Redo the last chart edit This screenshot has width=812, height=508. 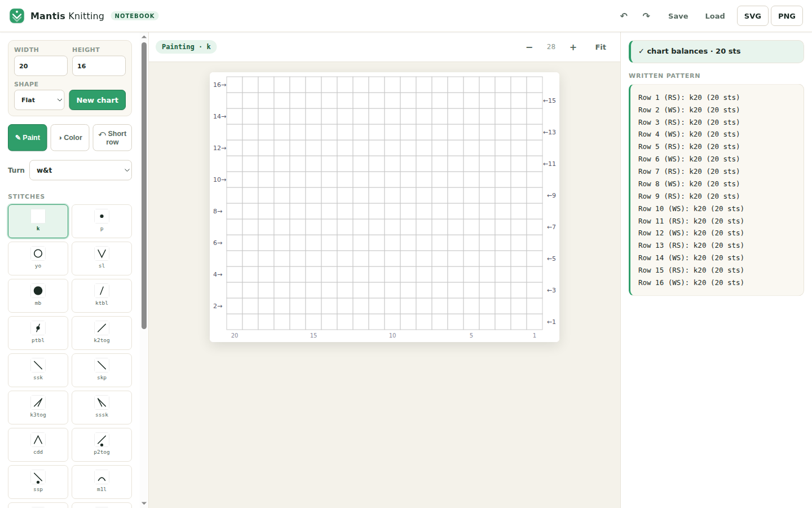646,16
